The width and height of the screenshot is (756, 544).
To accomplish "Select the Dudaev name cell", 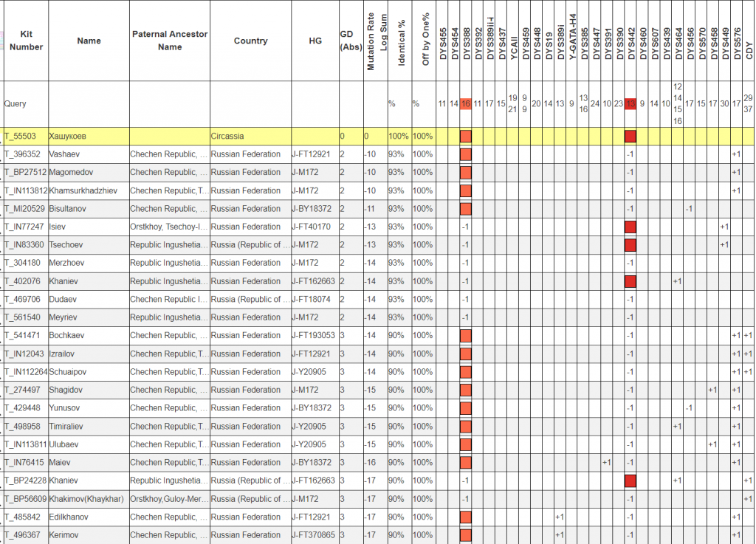I will (63, 300).
